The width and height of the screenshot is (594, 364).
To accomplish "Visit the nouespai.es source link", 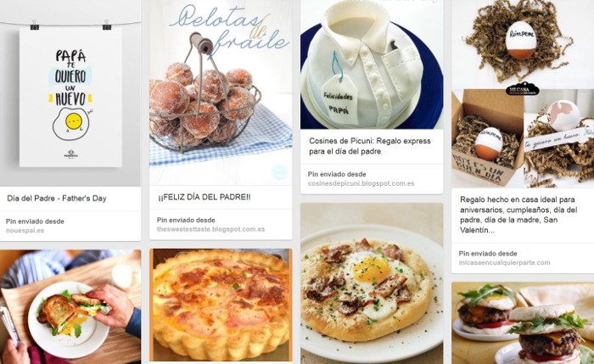I will tap(25, 230).
